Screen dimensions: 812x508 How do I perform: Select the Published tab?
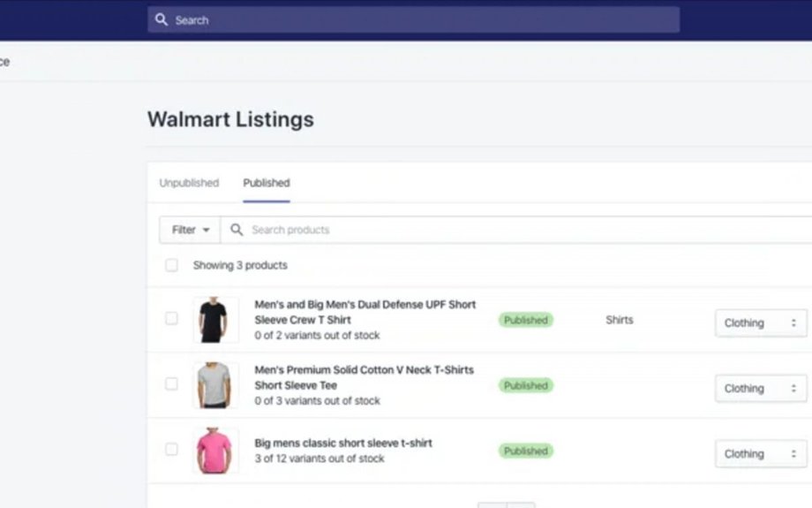coord(267,183)
